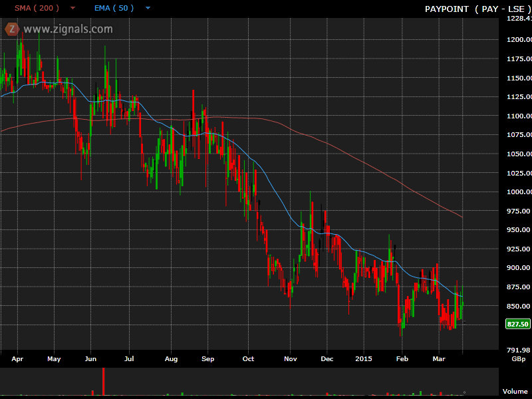Select the Oct marker on time axis
This screenshot has height=399, width=532.
tap(248, 358)
